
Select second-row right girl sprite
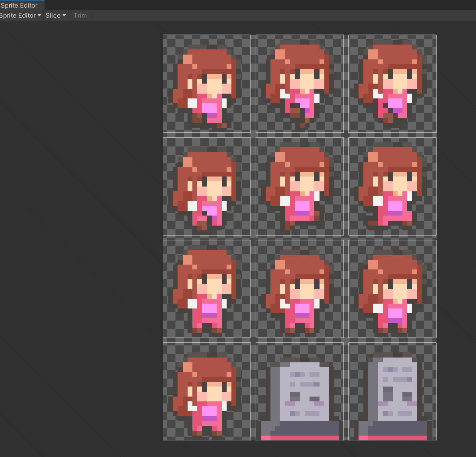click(392, 187)
